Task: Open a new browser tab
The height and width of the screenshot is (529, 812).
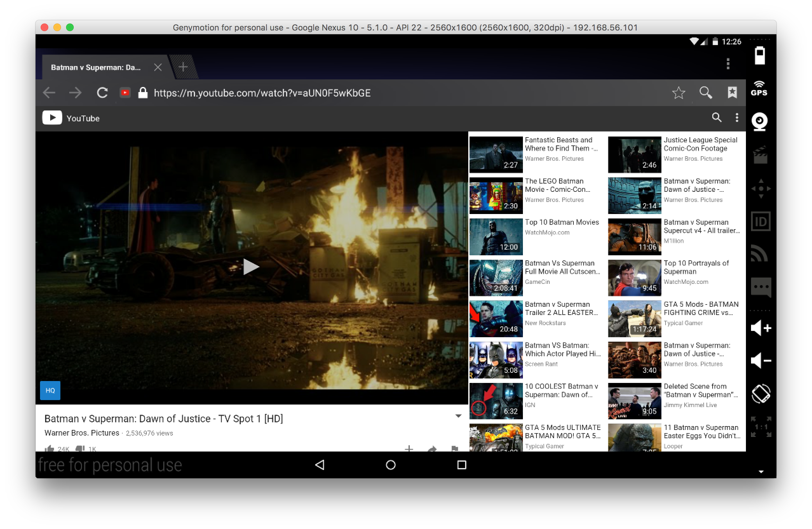Action: tap(183, 67)
